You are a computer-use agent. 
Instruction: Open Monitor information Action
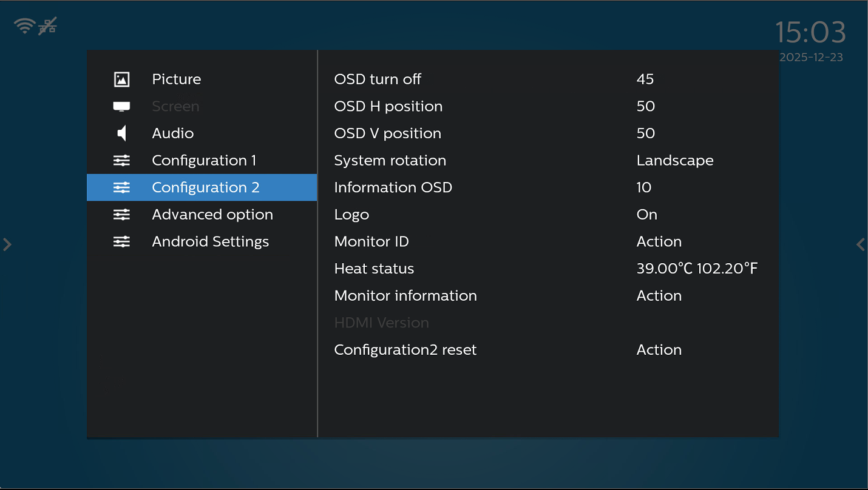coord(659,296)
